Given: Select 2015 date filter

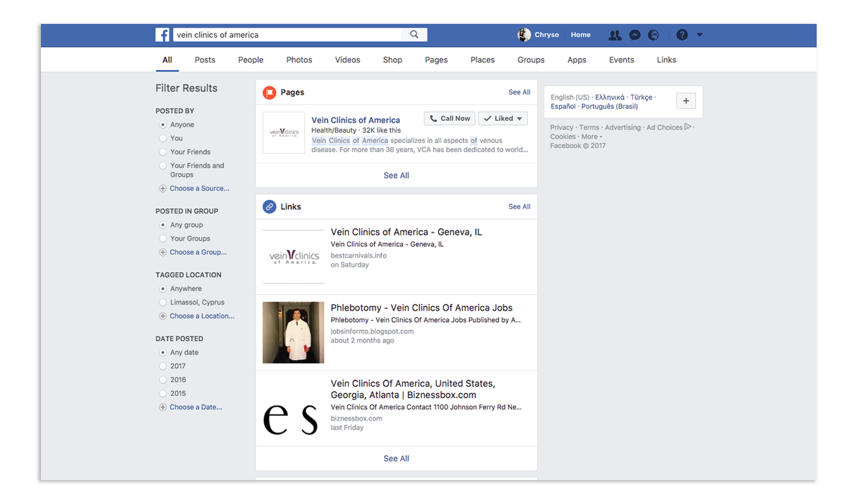Looking at the screenshot, I should pos(163,393).
